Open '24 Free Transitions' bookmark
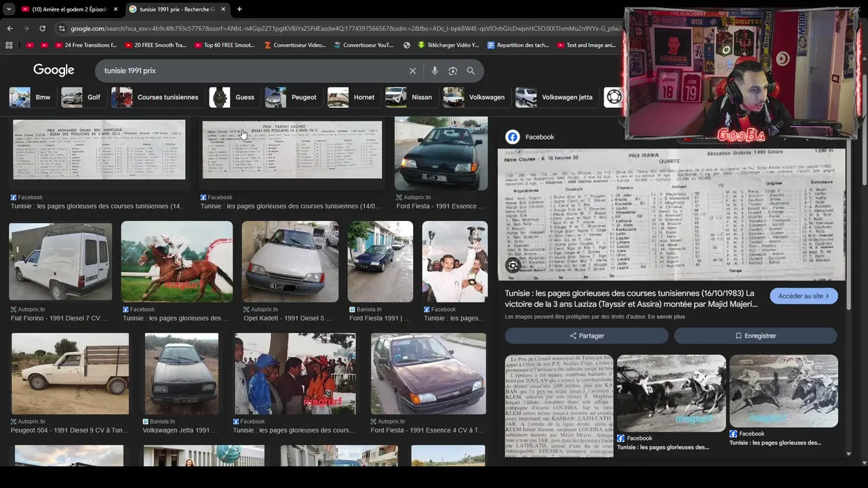This screenshot has width=868, height=488. click(85, 45)
